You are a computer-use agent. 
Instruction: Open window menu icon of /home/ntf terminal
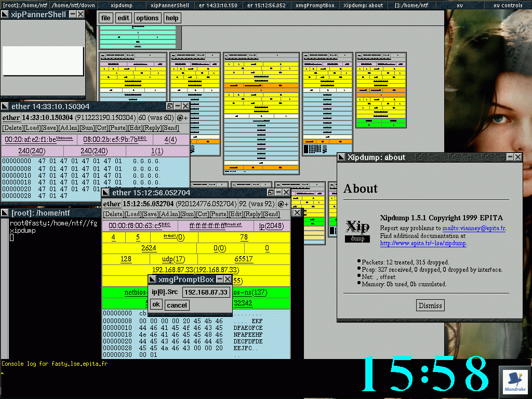(x=6, y=213)
